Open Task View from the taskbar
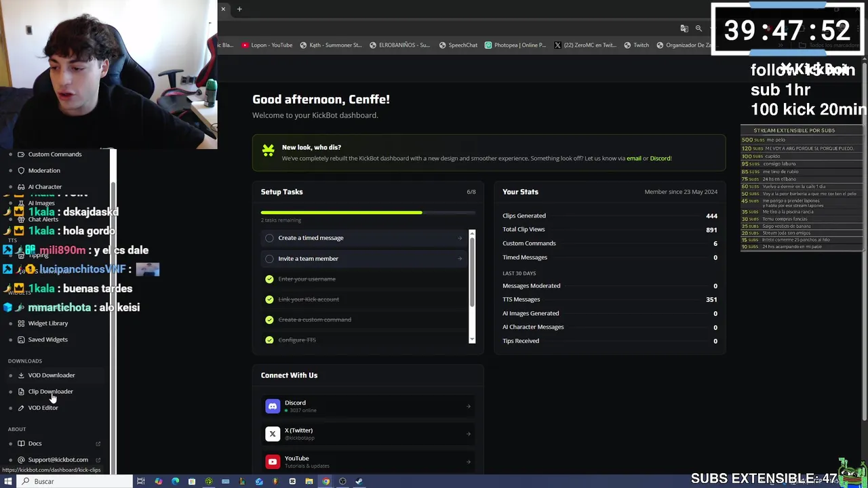Viewport: 868px width, 488px height. [x=141, y=481]
